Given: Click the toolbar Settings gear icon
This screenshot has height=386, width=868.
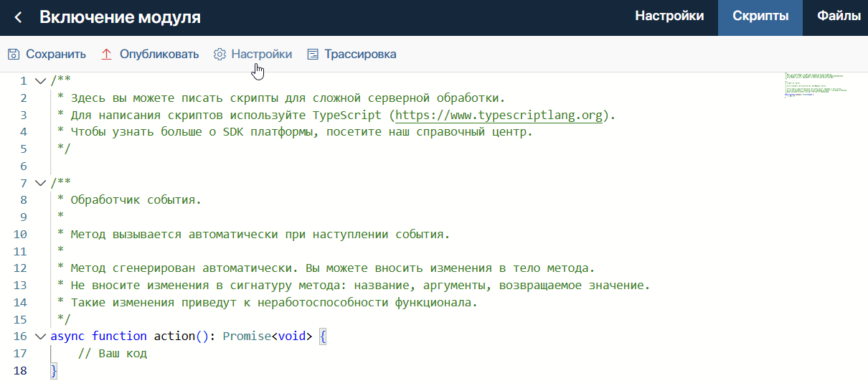Looking at the screenshot, I should pyautogui.click(x=220, y=55).
